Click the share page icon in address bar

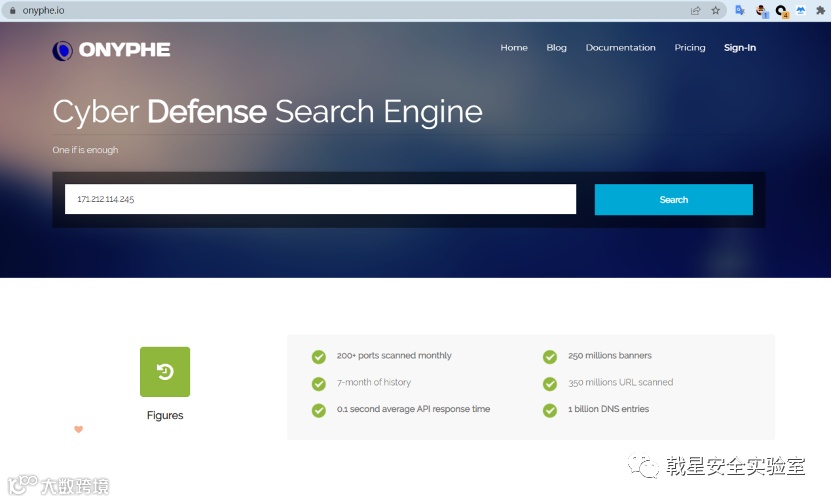coord(695,10)
